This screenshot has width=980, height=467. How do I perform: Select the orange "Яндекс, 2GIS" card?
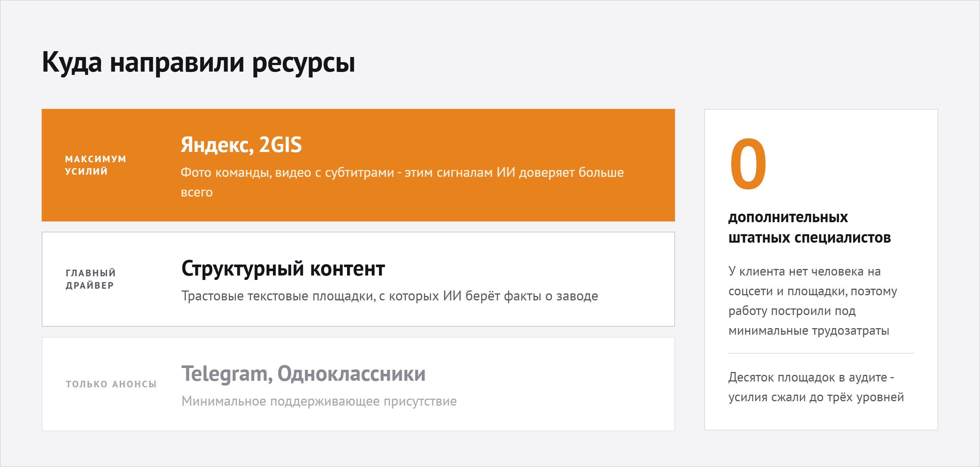click(x=358, y=165)
